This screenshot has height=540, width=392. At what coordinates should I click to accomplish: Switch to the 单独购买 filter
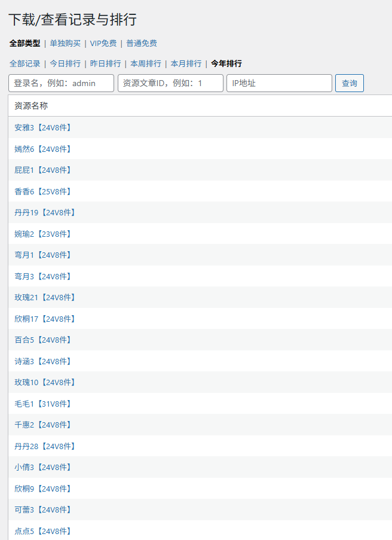click(x=65, y=43)
